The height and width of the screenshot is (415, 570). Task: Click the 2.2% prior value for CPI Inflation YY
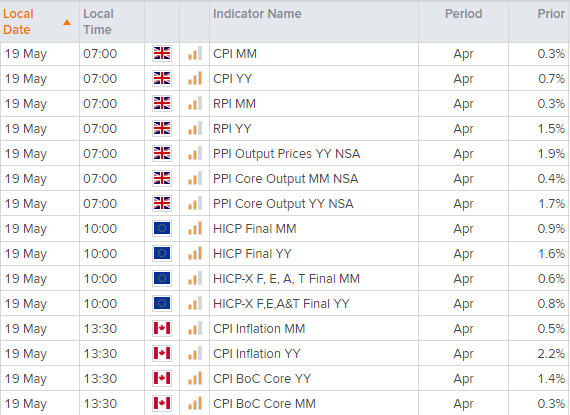pyautogui.click(x=551, y=354)
